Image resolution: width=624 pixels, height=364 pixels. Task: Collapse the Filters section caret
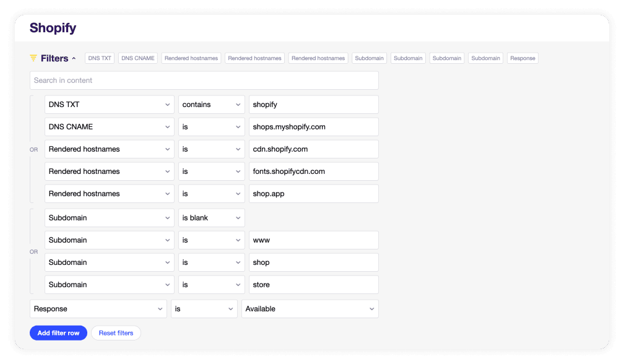[x=74, y=58]
